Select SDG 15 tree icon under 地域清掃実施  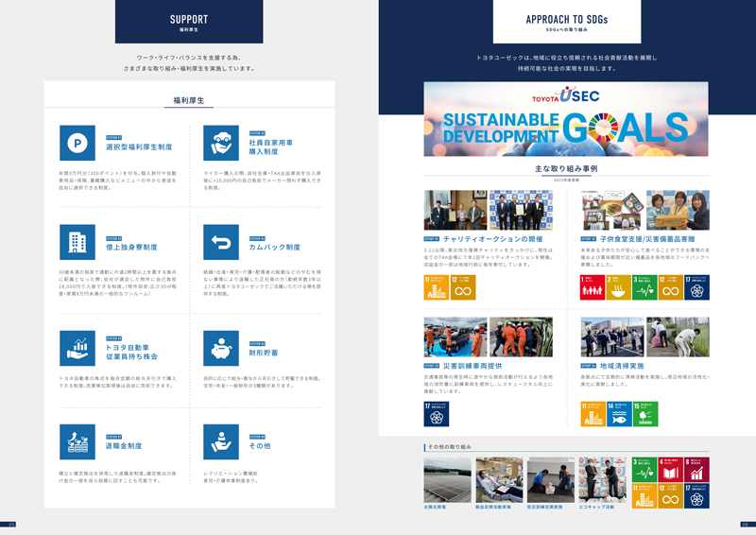pos(645,414)
